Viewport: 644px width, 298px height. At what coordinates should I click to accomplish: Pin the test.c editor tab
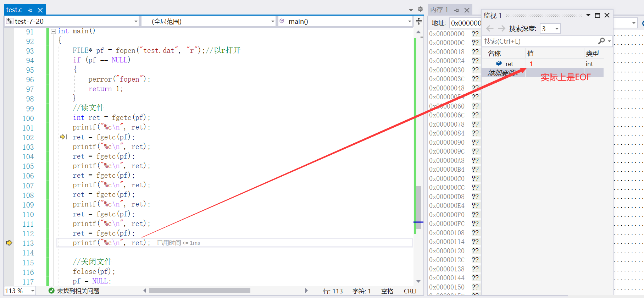(x=30, y=10)
